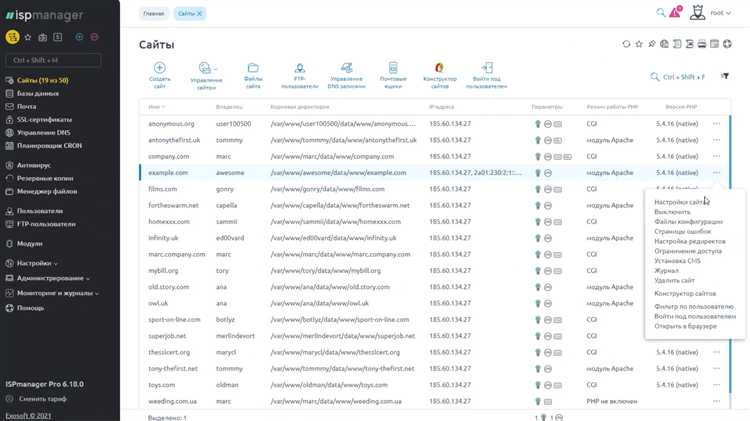750x421 pixels.
Task: Open Файлы сайта folder icon
Action: (x=253, y=67)
